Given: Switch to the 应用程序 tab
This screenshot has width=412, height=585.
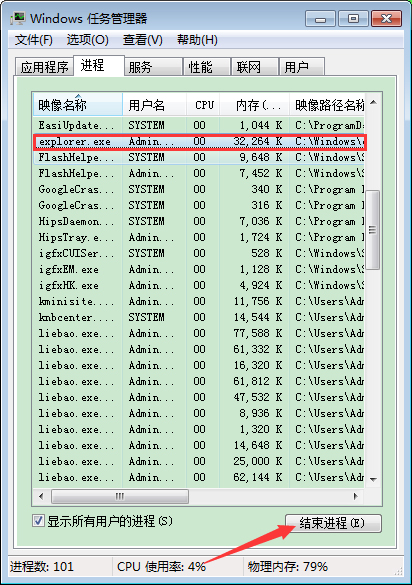Looking at the screenshot, I should pos(44,67).
